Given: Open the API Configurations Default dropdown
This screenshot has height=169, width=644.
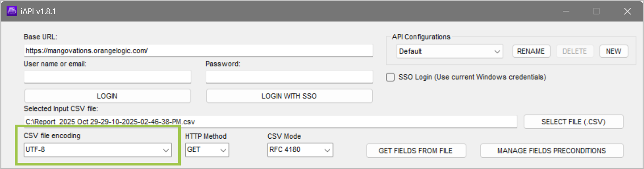Looking at the screenshot, I should 450,51.
